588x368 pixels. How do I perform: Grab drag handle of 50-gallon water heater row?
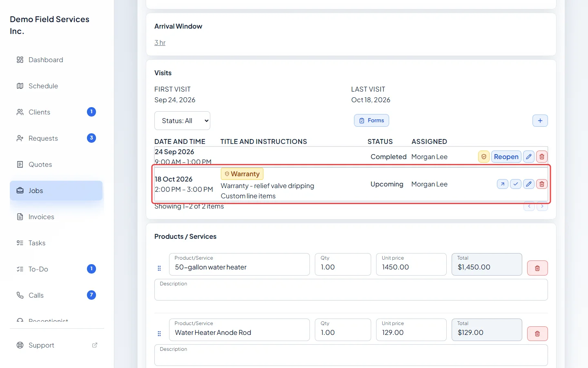click(159, 268)
